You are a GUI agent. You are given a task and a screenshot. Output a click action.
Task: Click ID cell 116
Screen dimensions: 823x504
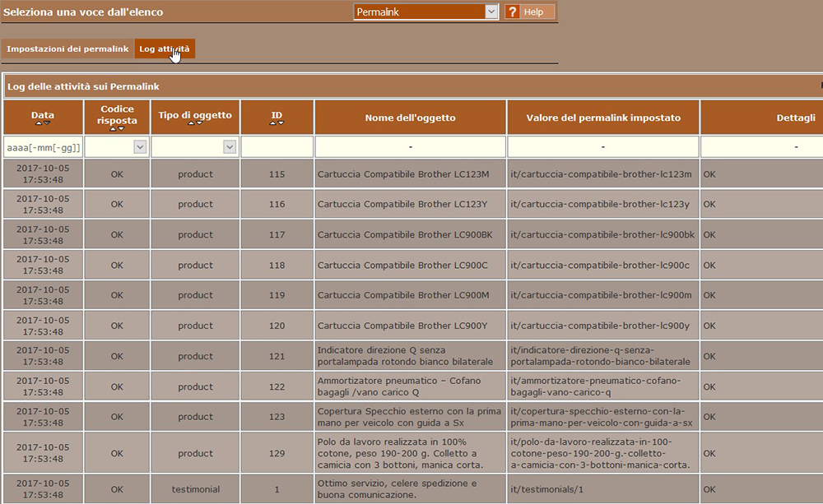(x=277, y=204)
